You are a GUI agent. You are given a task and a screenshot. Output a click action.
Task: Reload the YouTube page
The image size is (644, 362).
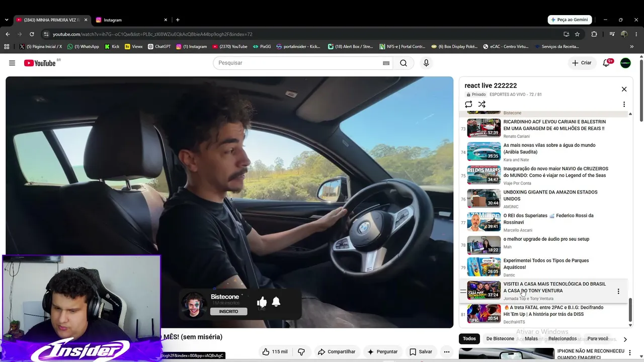[x=32, y=34]
